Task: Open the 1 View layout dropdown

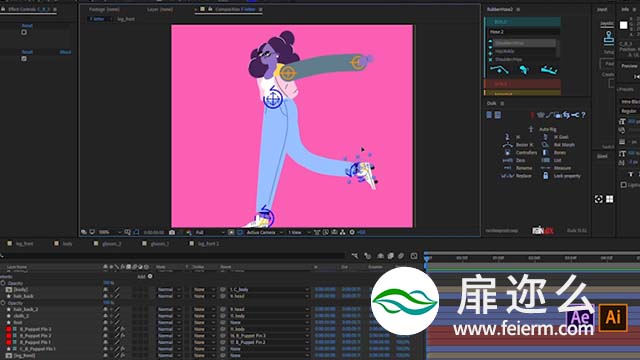Action: [x=299, y=232]
